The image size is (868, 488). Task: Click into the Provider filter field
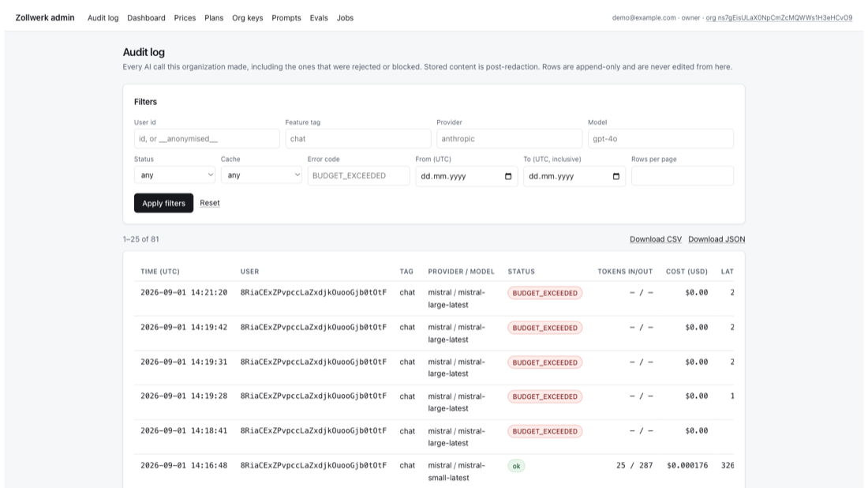click(x=509, y=138)
